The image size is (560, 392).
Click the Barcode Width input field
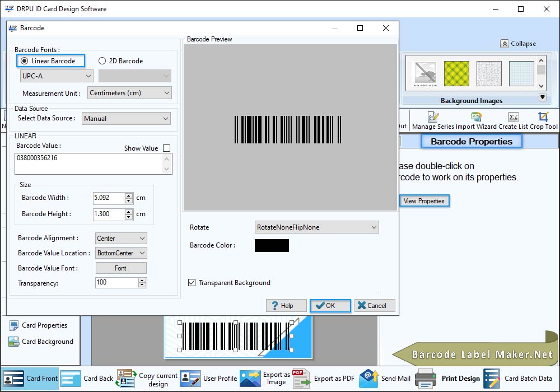pyautogui.click(x=109, y=198)
